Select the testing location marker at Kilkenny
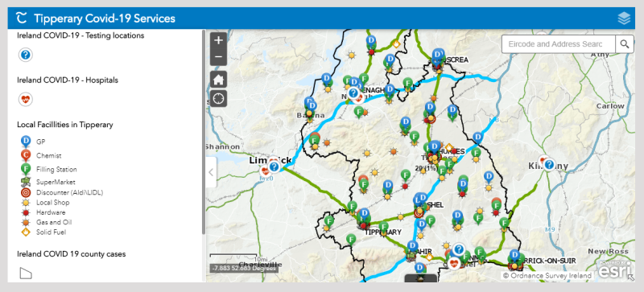The image size is (644, 292). 549,165
